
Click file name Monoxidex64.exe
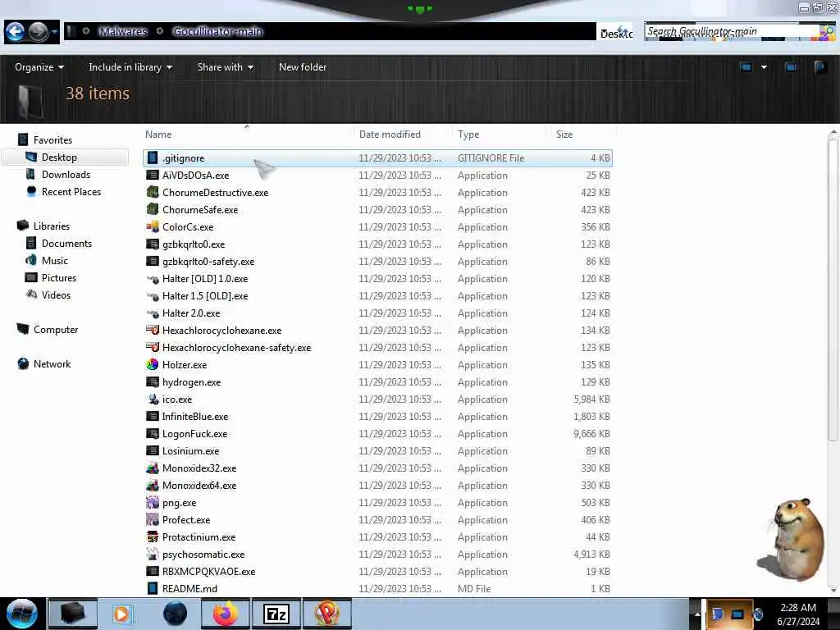(x=199, y=486)
